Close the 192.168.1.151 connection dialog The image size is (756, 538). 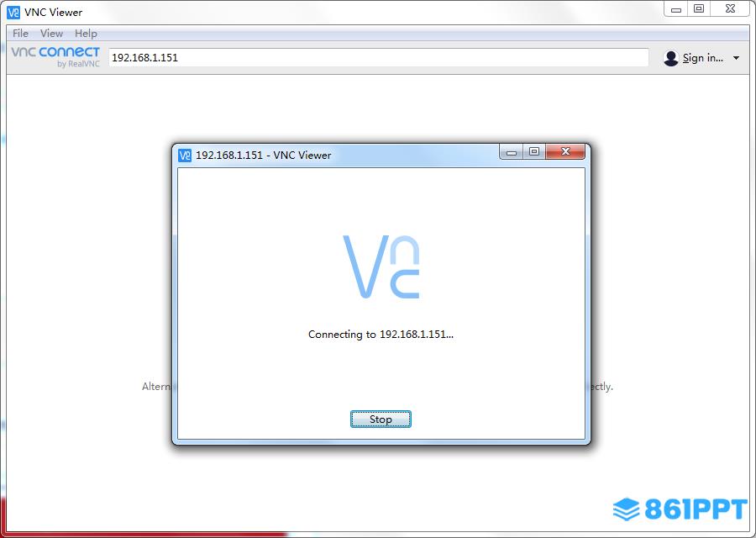click(565, 151)
